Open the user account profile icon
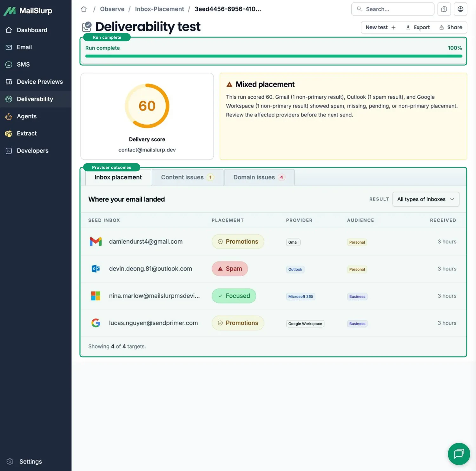 point(460,9)
